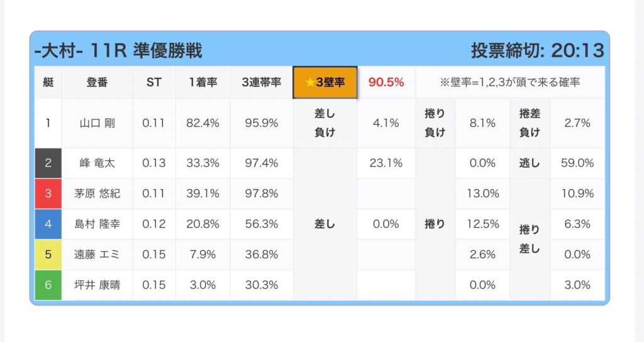Open racer 遠藤 エミ name
The width and height of the screenshot is (644, 342).
[x=97, y=254]
